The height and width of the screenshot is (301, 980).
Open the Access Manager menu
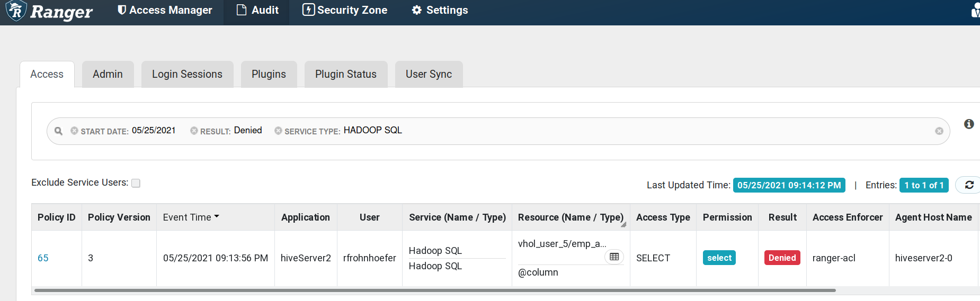click(165, 11)
